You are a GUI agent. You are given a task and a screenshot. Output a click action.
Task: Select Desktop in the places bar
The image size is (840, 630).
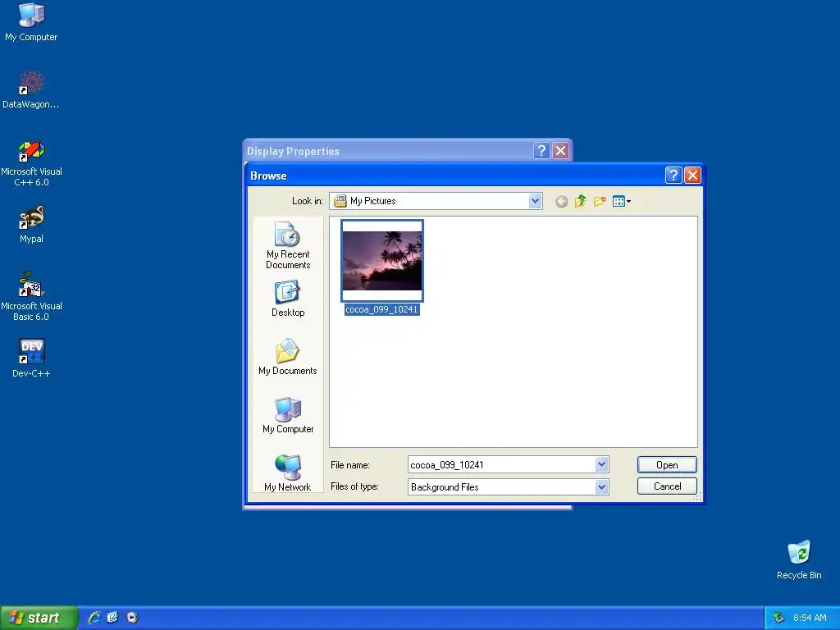288,299
